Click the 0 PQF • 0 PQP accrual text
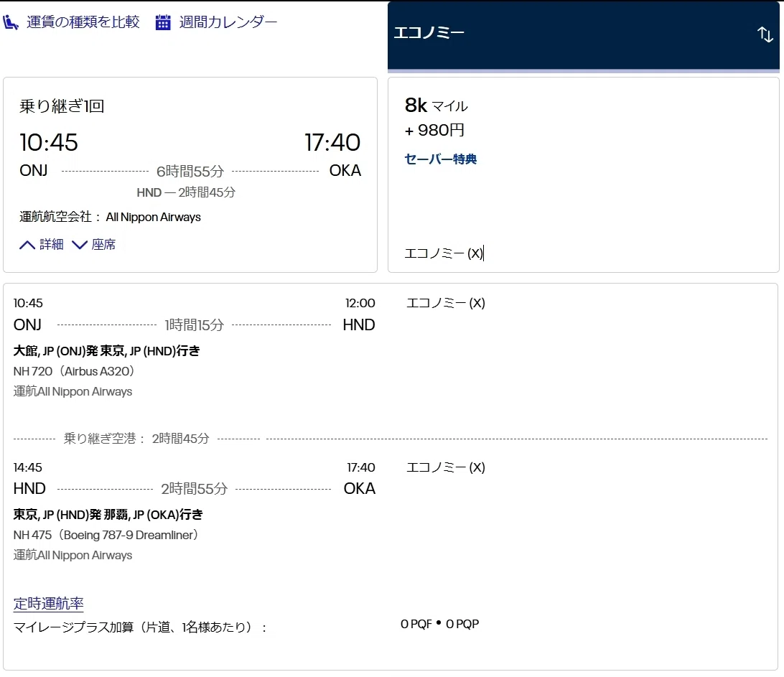The width and height of the screenshot is (784, 677). pyautogui.click(x=440, y=624)
